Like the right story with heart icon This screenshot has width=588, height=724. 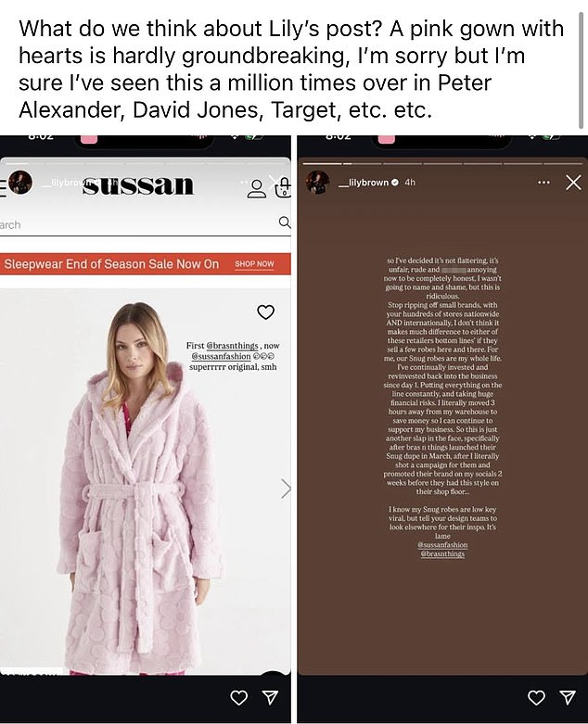point(536,697)
